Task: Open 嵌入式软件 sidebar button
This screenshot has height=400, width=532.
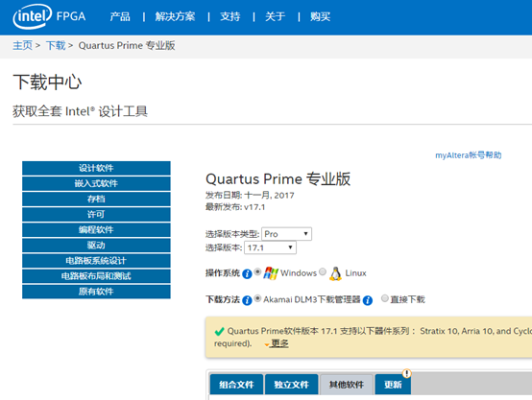Action: click(x=96, y=183)
